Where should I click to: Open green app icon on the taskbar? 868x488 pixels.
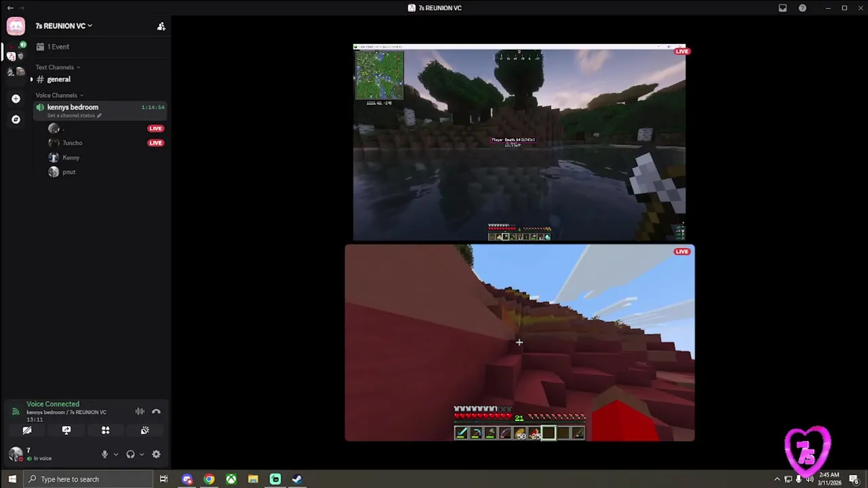(275, 479)
